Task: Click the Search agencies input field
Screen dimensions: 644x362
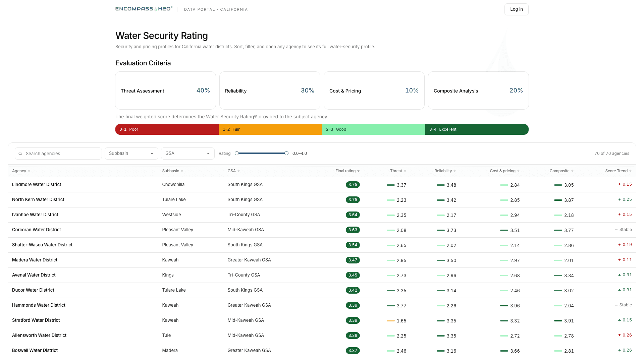Action: (x=58, y=154)
